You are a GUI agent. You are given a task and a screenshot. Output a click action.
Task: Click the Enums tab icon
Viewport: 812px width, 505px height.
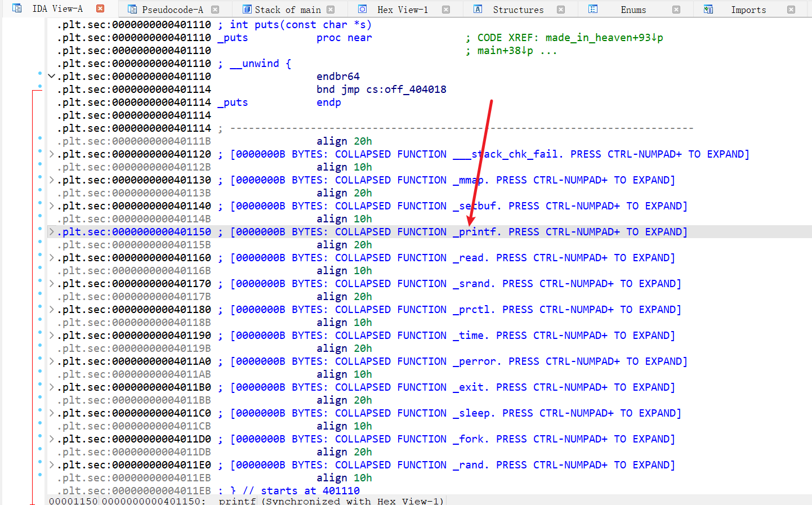click(593, 9)
